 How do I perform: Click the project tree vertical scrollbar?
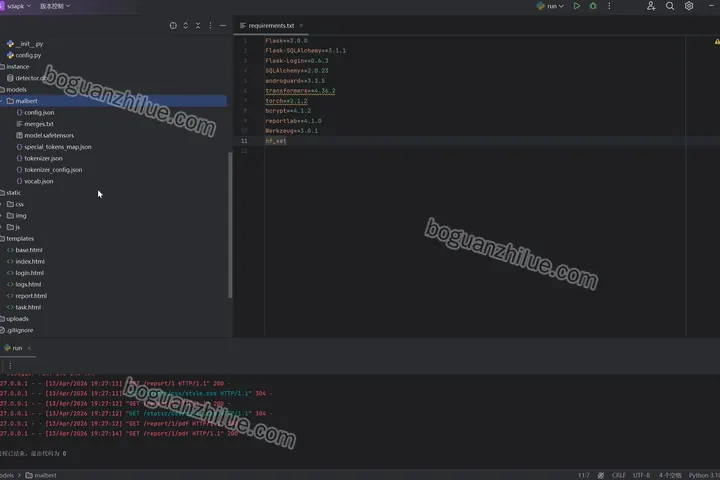click(230, 225)
